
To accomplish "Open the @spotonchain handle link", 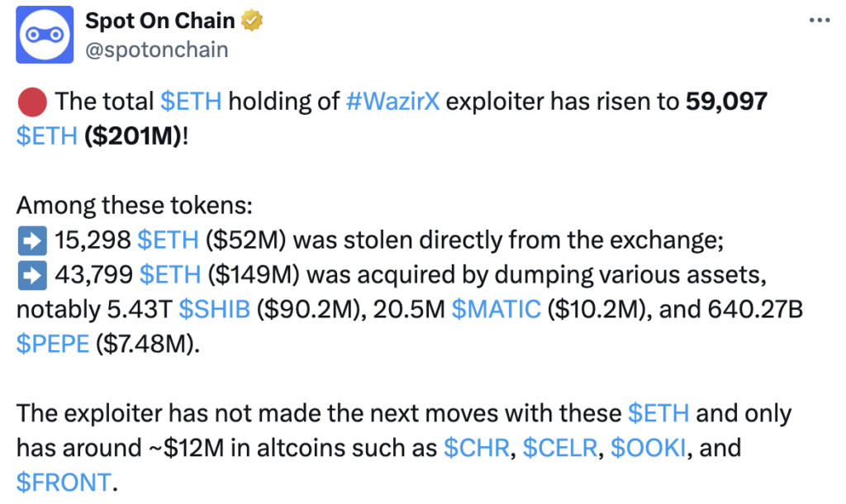I will click(x=157, y=50).
